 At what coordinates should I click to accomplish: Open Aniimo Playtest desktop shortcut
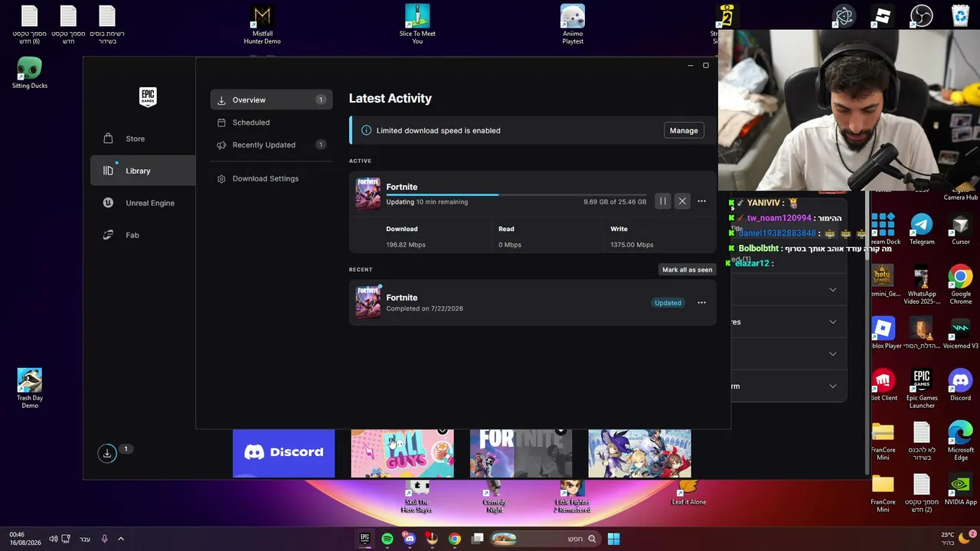coord(573,24)
